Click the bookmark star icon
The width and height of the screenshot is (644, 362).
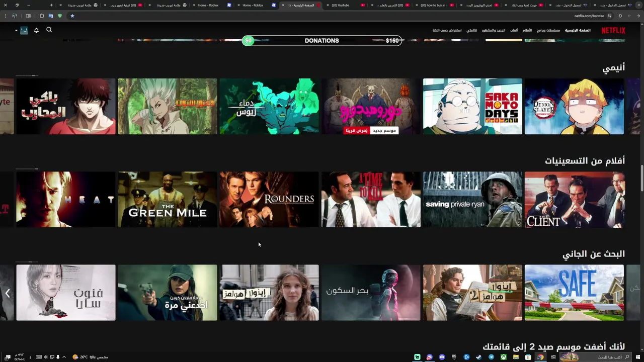[x=72, y=16]
